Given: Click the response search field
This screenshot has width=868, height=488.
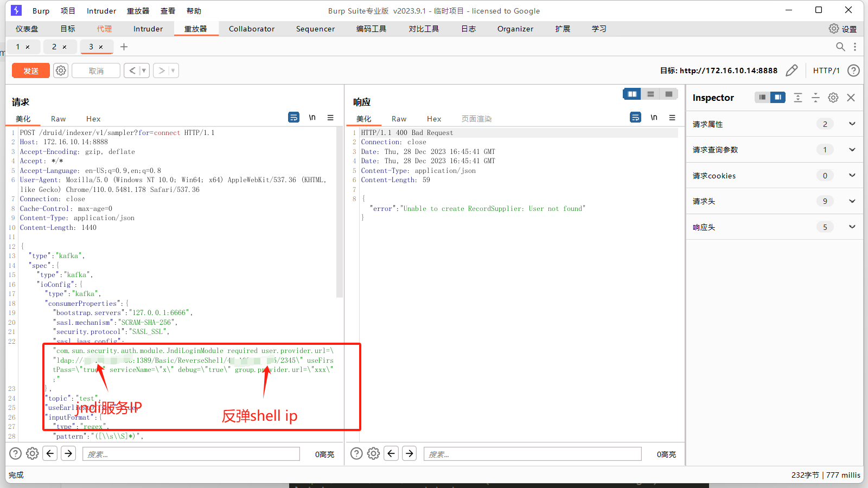Looking at the screenshot, I should click(x=533, y=454).
